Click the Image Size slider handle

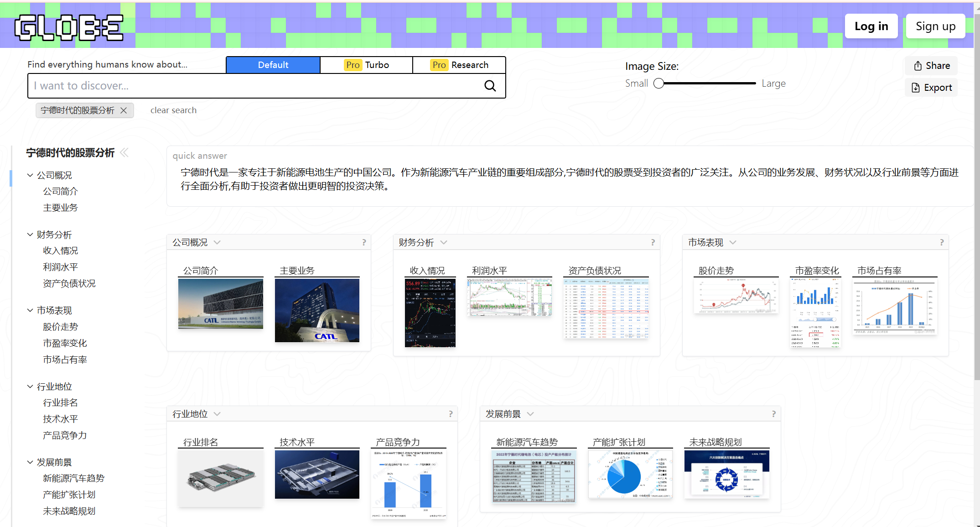click(659, 83)
